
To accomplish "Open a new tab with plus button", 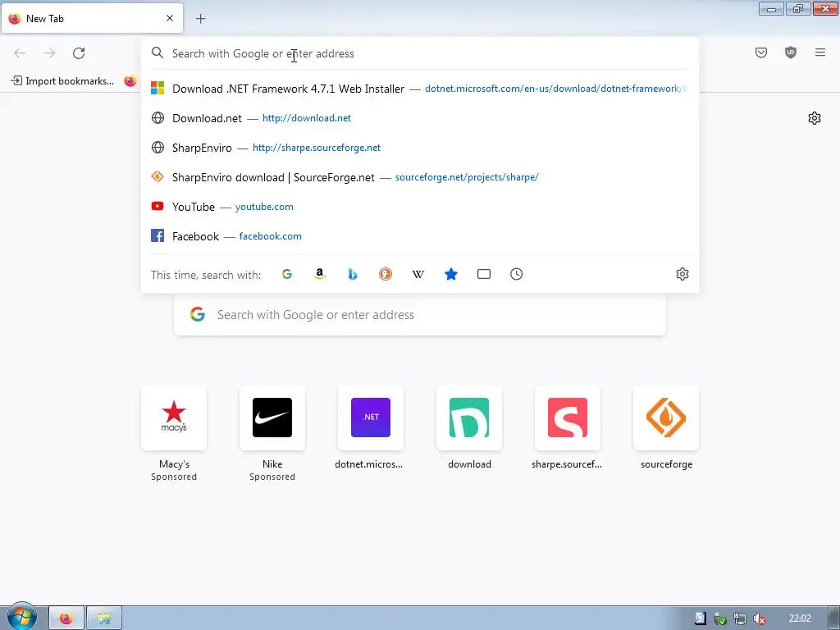I will click(200, 19).
